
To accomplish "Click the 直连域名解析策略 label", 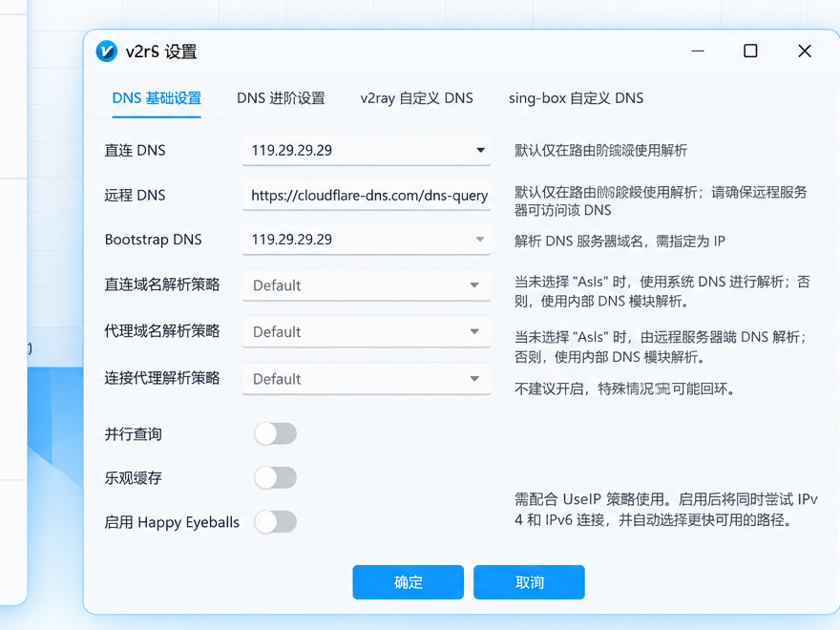I will pyautogui.click(x=162, y=284).
